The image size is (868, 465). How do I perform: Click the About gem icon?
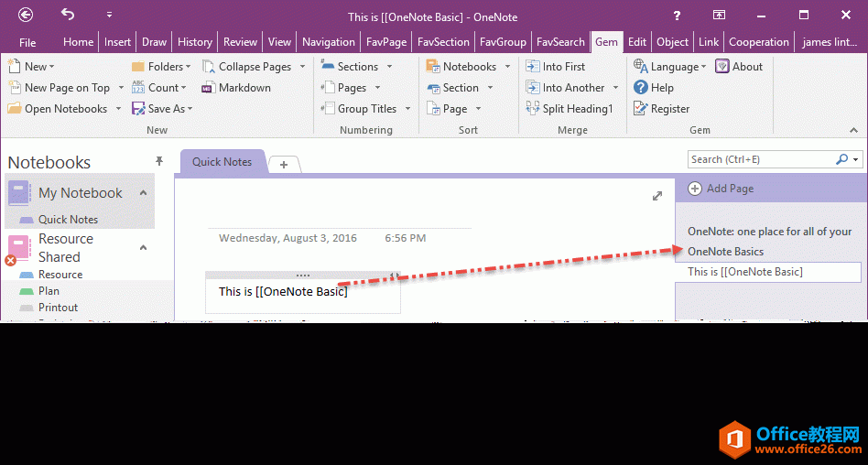722,67
